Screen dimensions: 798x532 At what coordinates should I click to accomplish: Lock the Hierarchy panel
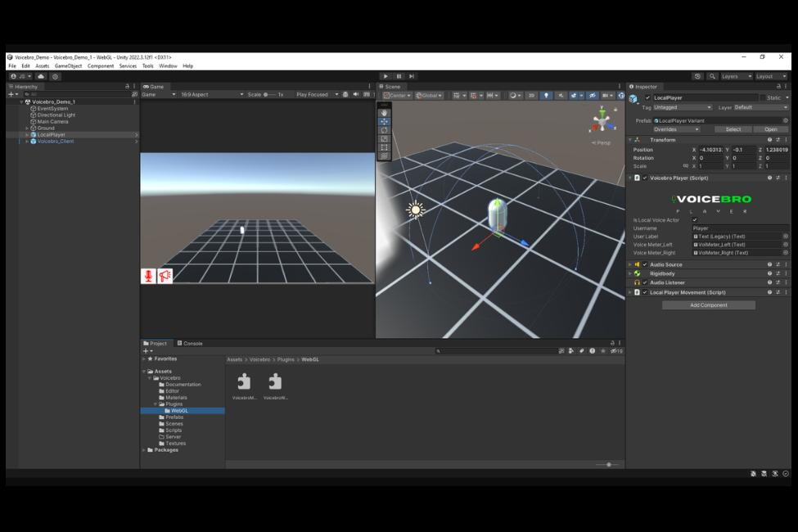click(x=127, y=87)
